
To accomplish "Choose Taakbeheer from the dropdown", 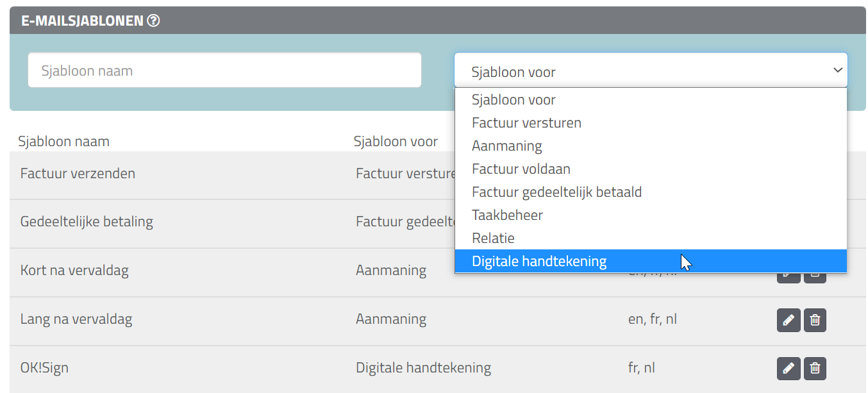I will click(507, 215).
